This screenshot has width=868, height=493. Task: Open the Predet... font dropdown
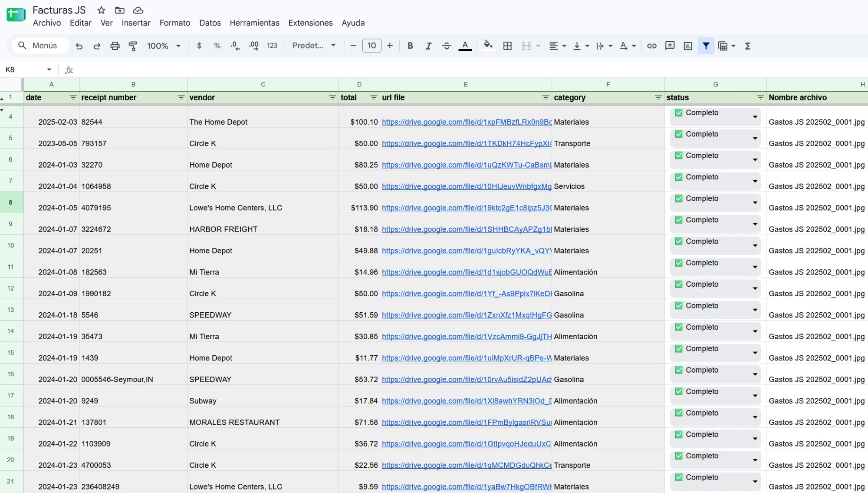click(314, 46)
